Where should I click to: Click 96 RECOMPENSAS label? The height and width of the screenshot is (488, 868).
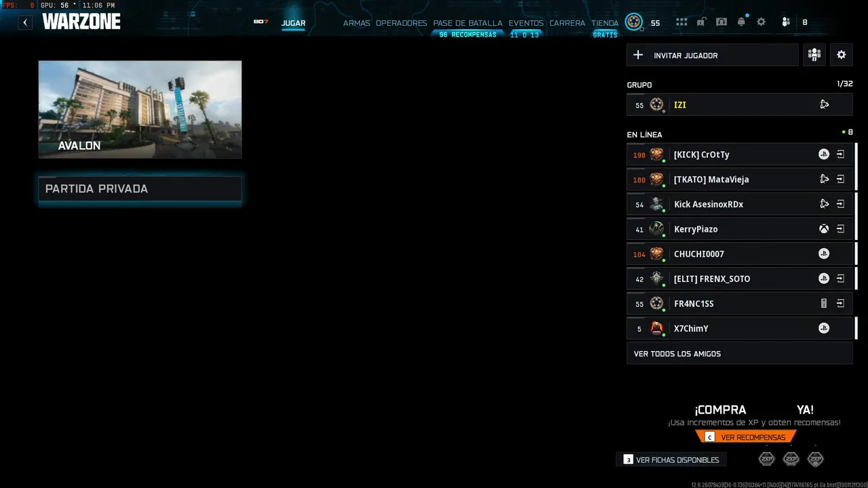468,35
